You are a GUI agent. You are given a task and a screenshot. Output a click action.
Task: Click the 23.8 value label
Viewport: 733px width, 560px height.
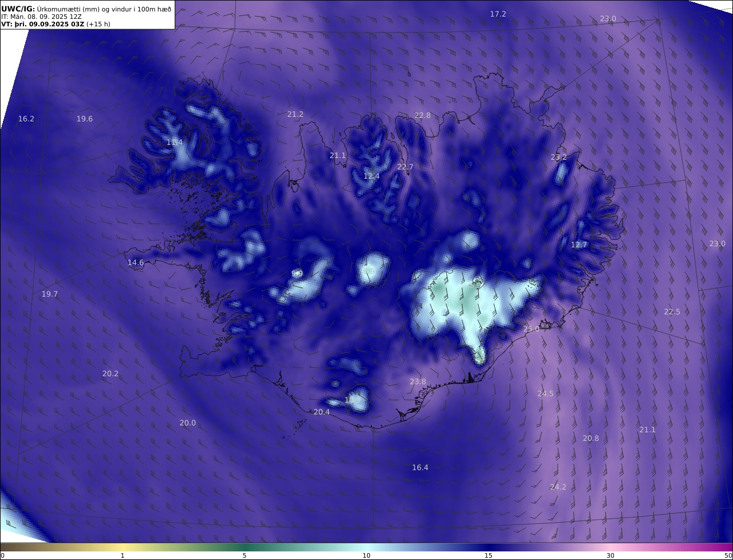click(x=418, y=381)
